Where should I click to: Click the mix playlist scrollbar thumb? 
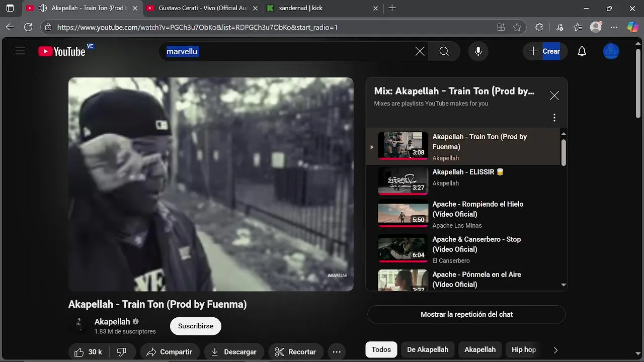[x=563, y=152]
